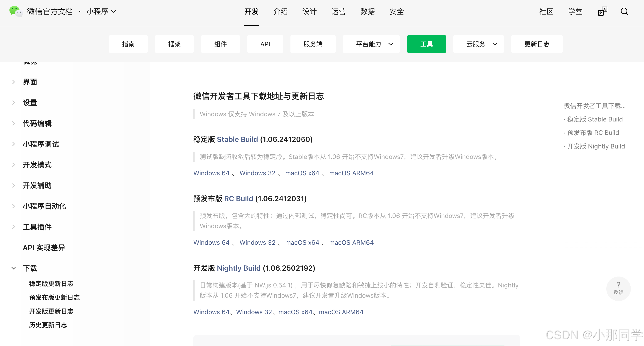644x346 pixels.
Task: Open the 社区 link
Action: coord(546,12)
